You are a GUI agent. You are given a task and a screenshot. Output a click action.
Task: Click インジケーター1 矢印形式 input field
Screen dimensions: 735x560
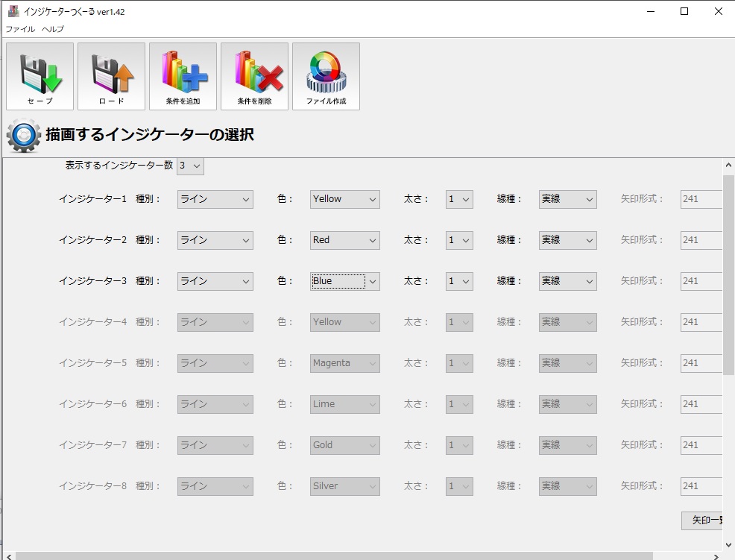[701, 199]
